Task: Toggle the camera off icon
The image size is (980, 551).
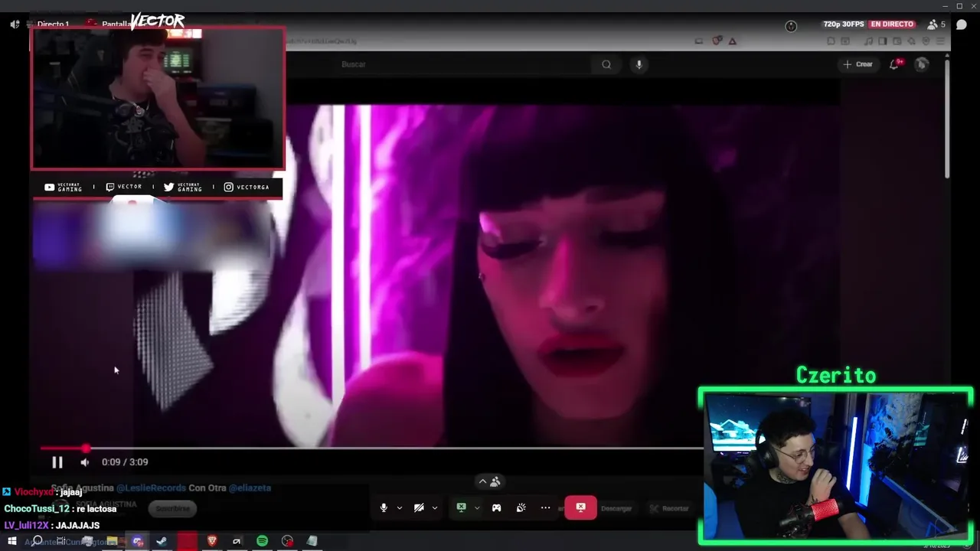Action: pyautogui.click(x=419, y=508)
